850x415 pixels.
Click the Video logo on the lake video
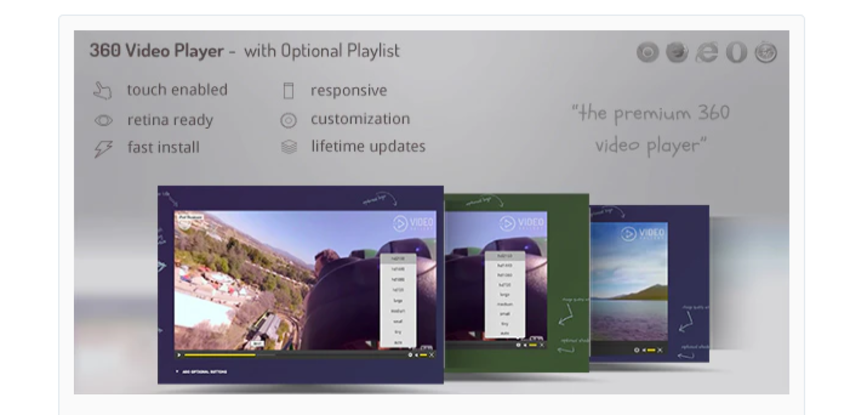pos(642,234)
